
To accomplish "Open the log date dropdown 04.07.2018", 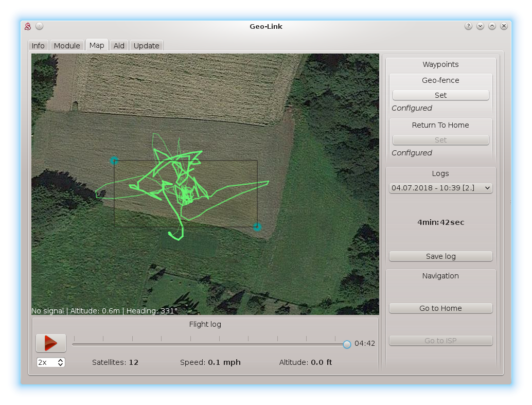I will click(x=440, y=188).
